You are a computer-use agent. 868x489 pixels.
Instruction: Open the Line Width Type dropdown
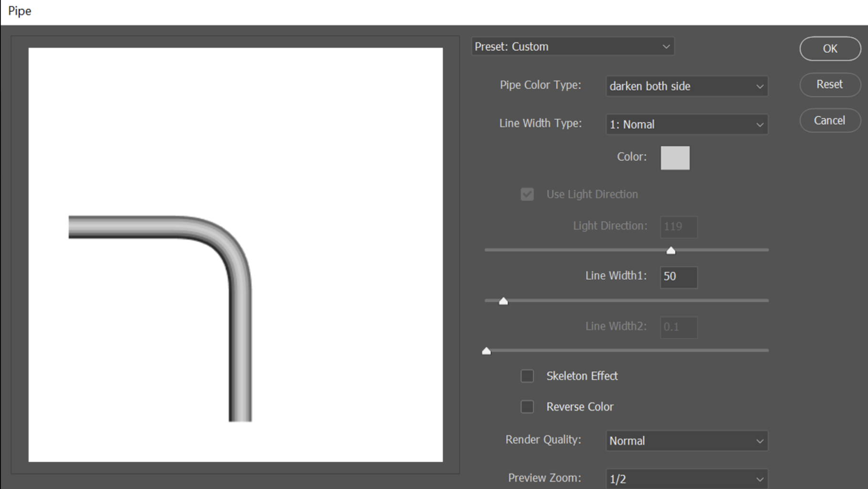687,124
